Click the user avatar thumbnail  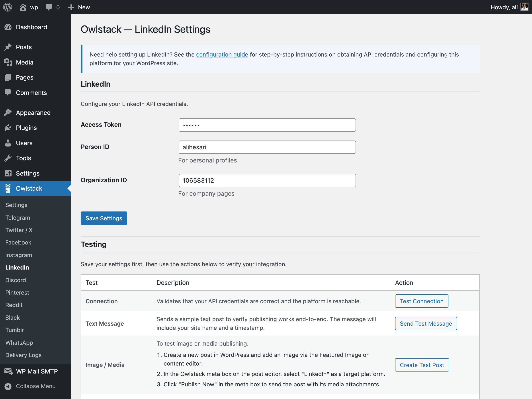(524, 7)
